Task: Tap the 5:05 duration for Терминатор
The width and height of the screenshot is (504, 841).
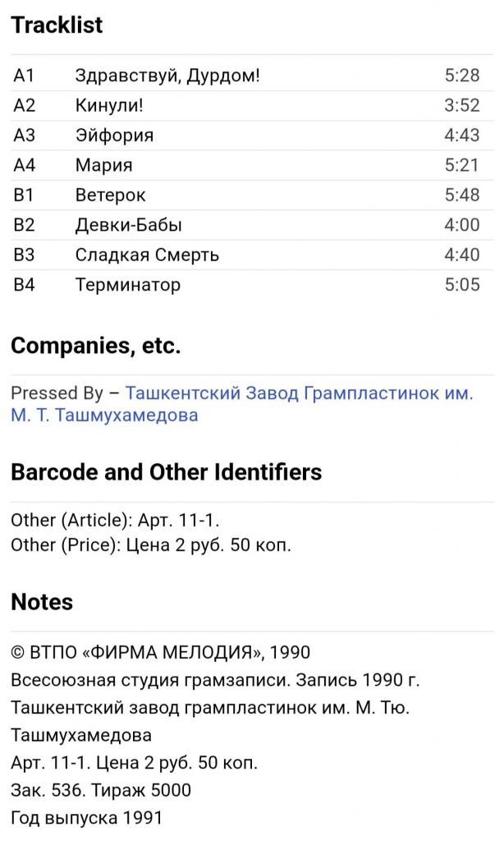Action: coord(462,285)
